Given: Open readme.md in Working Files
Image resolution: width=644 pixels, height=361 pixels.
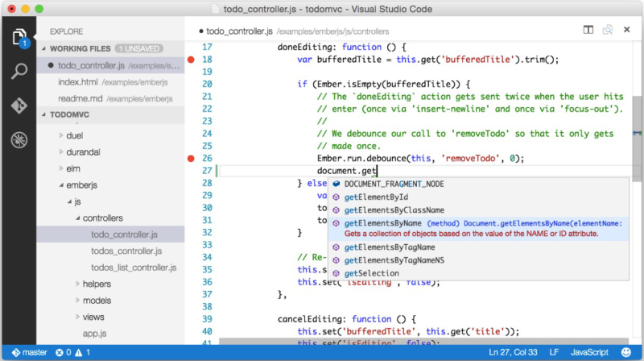Looking at the screenshot, I should click(x=110, y=98).
